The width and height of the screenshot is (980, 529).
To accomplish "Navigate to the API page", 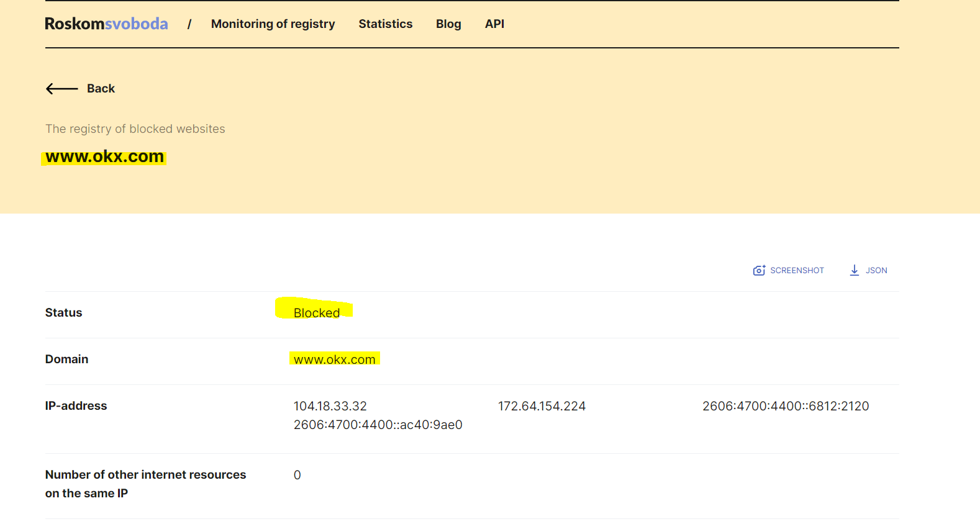I will tap(494, 24).
